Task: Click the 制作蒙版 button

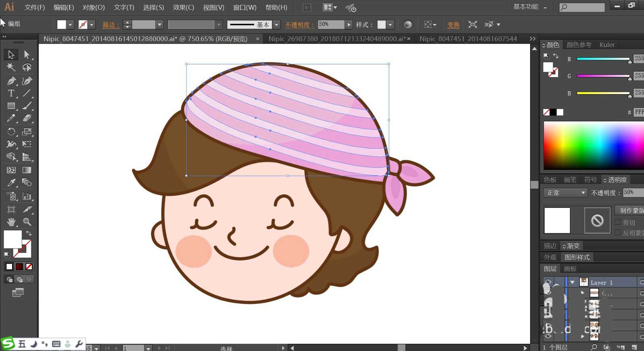Action: 630,210
